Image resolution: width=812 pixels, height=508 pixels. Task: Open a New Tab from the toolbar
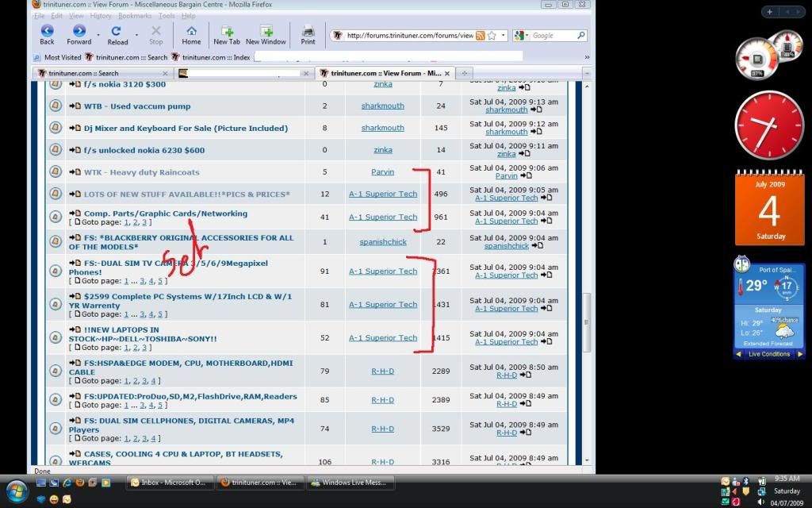click(x=227, y=35)
